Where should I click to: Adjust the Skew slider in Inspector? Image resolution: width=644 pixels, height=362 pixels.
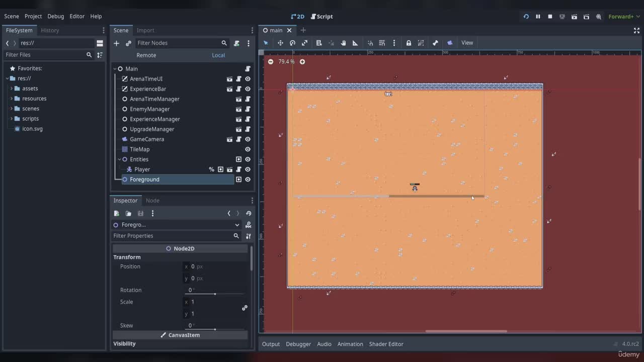tap(215, 329)
